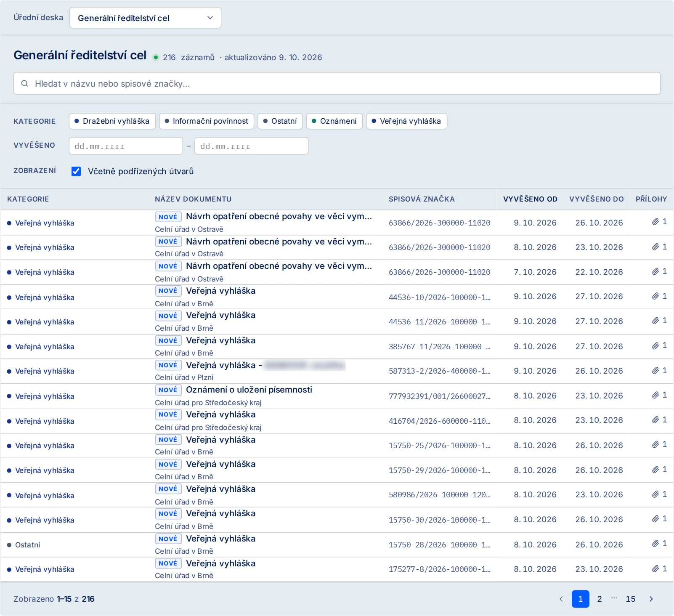Click the Ostatní category in row 15750-28/2026
The height and width of the screenshot is (616, 674).
point(28,545)
